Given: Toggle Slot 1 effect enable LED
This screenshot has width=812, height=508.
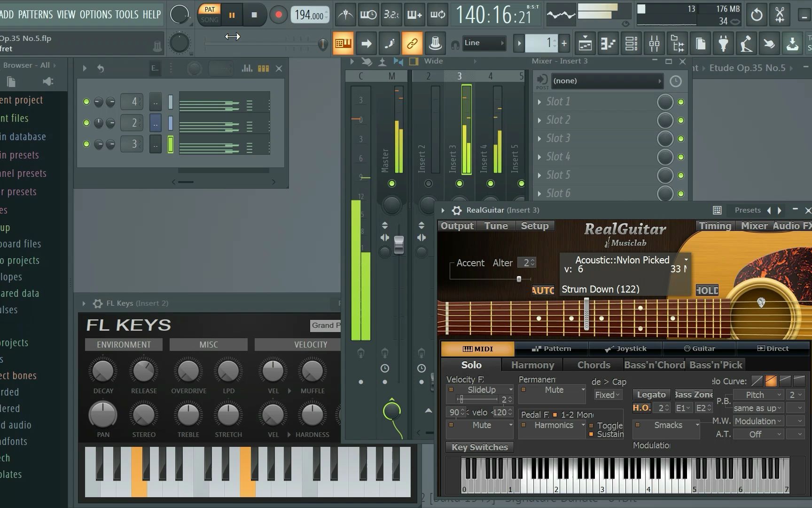Looking at the screenshot, I should (681, 102).
